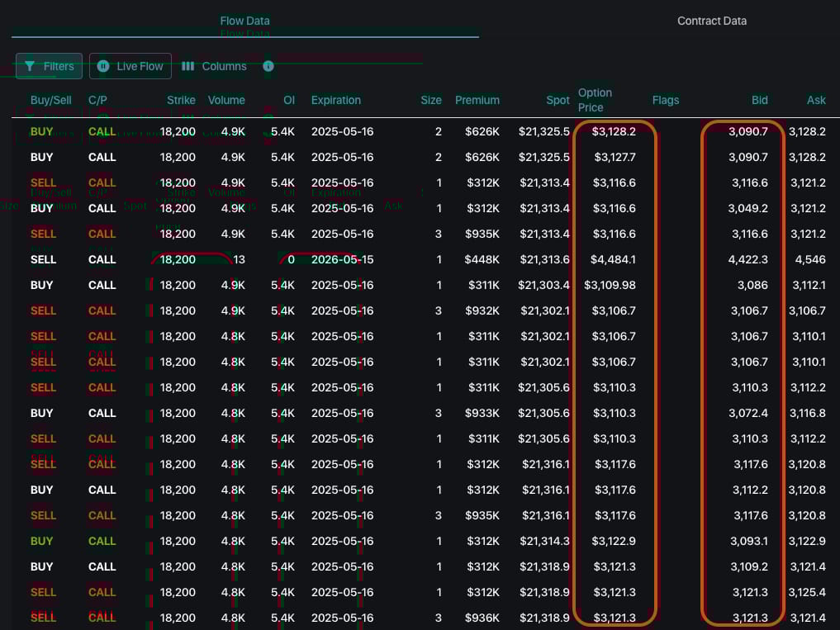Open the Columns selector label
The height and width of the screenshot is (630, 840).
(x=224, y=66)
